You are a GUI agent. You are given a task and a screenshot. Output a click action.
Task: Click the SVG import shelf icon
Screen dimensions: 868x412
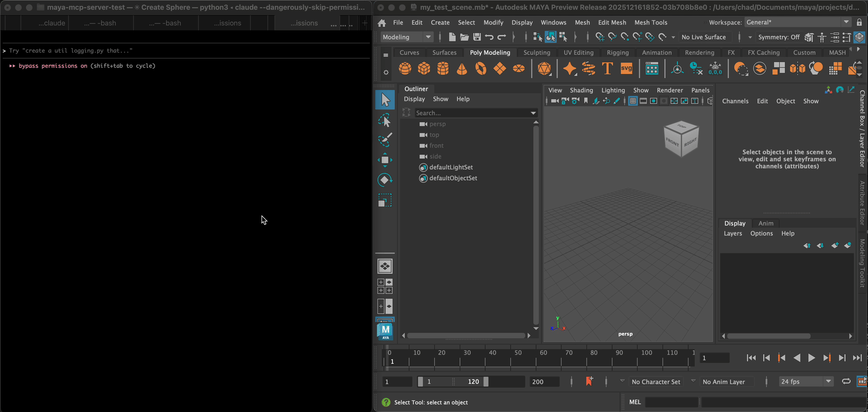coord(626,69)
